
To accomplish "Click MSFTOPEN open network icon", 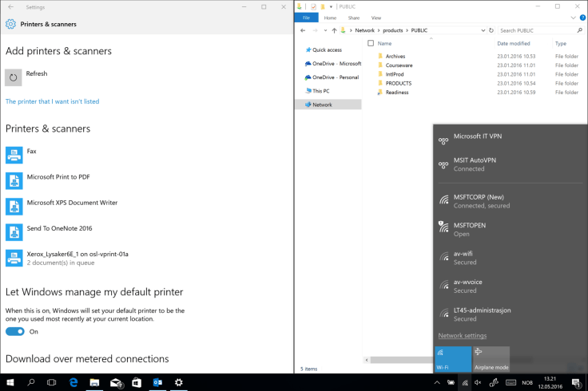I will point(443,227).
